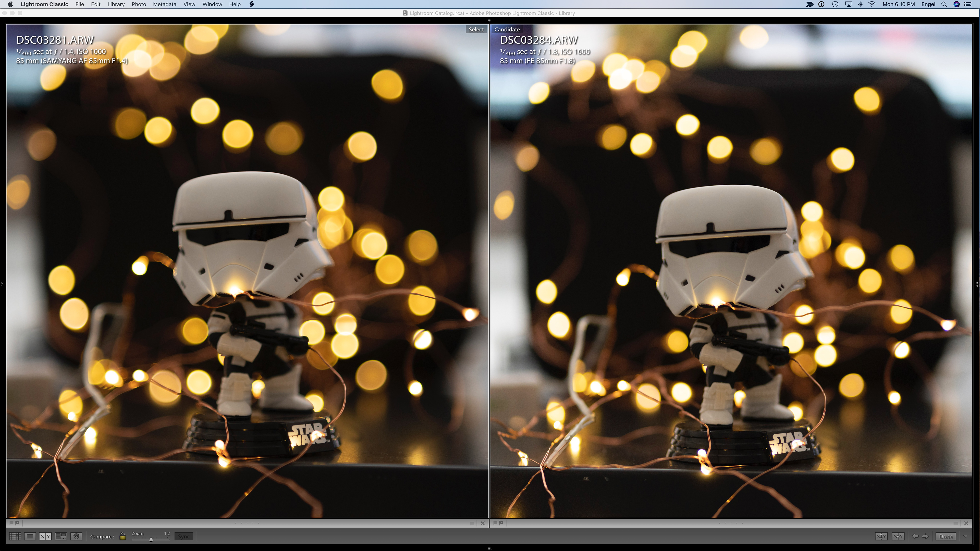
Task: Open 1Password menu bar icon
Action: (821, 4)
